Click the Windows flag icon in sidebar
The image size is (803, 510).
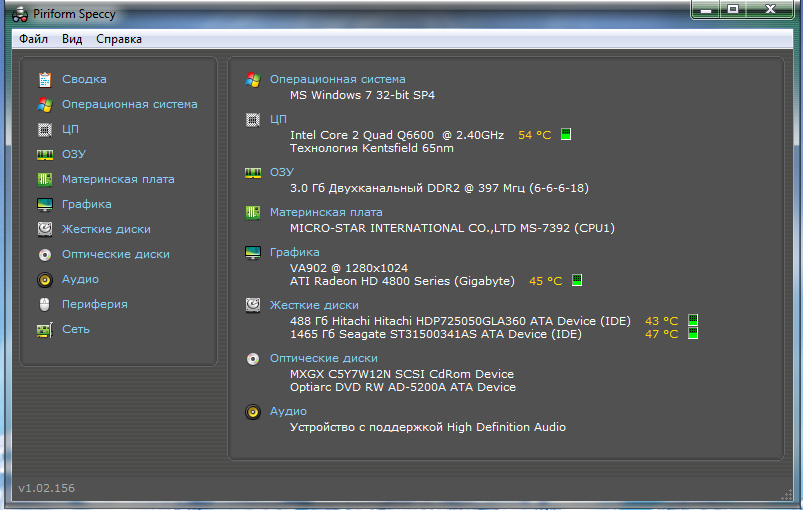[x=45, y=104]
